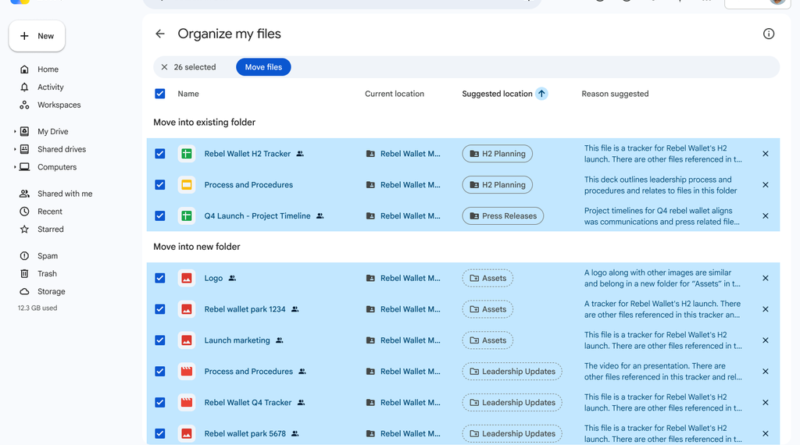Sort by Current location column header
The image size is (800, 445).
pyautogui.click(x=394, y=94)
